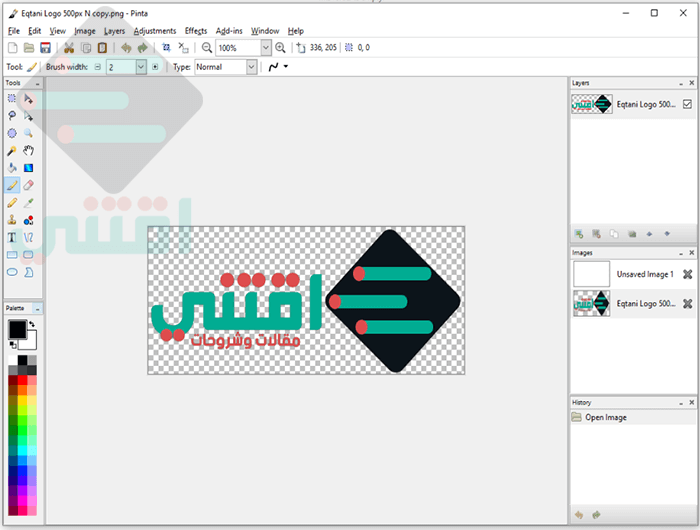The width and height of the screenshot is (700, 530).
Task: Zoom in with the plus magnifier
Action: [x=280, y=47]
